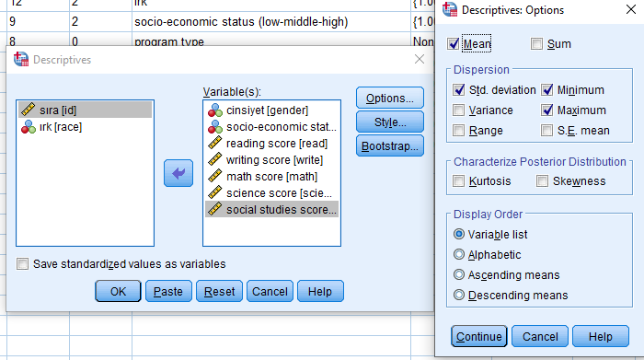Check the Kurtosis option
Viewport: 644px width, 360px height.
(458, 180)
